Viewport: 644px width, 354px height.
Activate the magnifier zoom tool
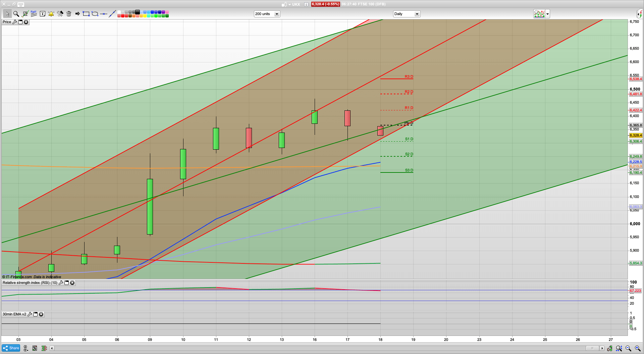pos(16,14)
